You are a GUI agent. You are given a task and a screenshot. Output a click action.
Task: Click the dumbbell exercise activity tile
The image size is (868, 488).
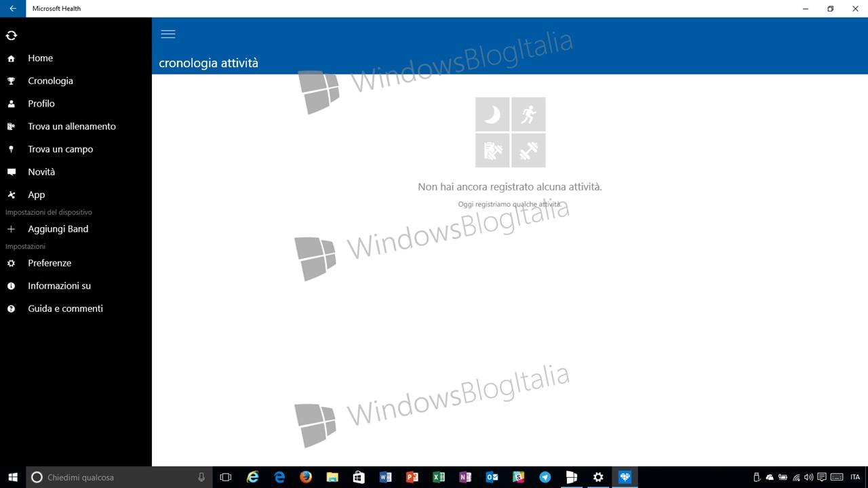(528, 150)
